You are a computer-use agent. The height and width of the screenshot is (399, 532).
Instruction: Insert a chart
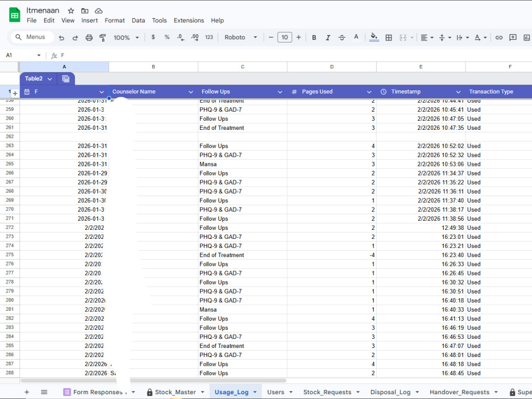click(527, 38)
